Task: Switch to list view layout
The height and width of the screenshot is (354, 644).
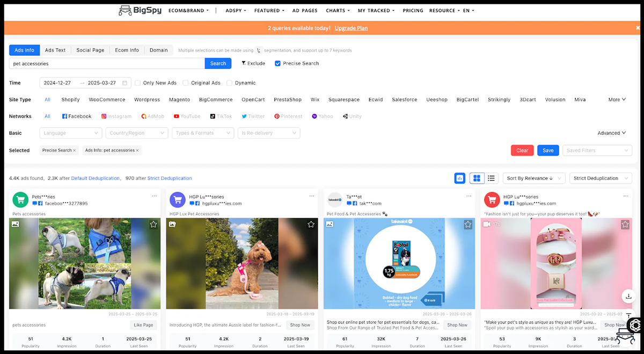Action: click(491, 178)
